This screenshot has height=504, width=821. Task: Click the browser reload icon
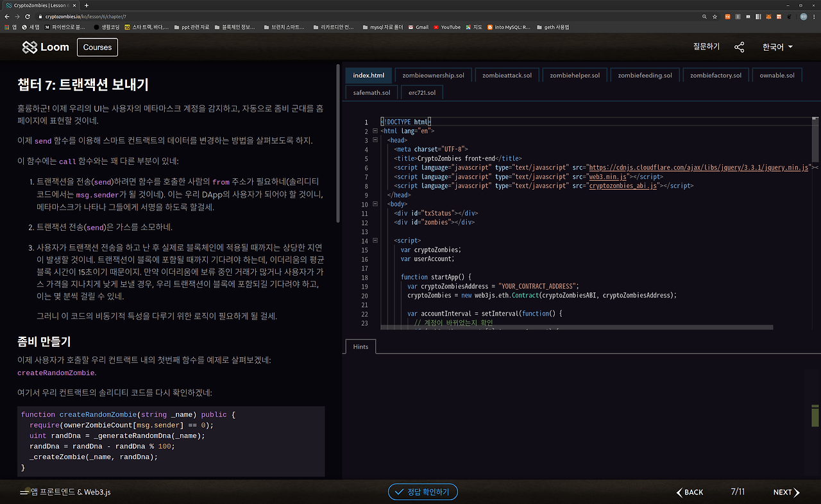pos(28,16)
